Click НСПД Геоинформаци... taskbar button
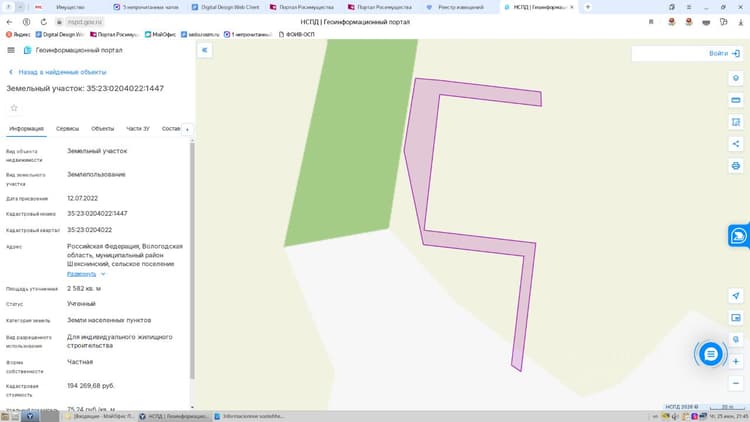 [x=174, y=416]
